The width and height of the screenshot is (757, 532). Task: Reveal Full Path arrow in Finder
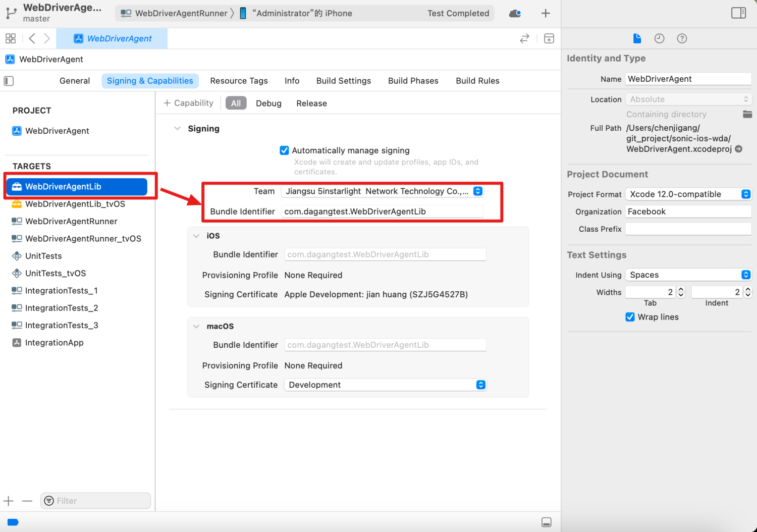pos(739,149)
